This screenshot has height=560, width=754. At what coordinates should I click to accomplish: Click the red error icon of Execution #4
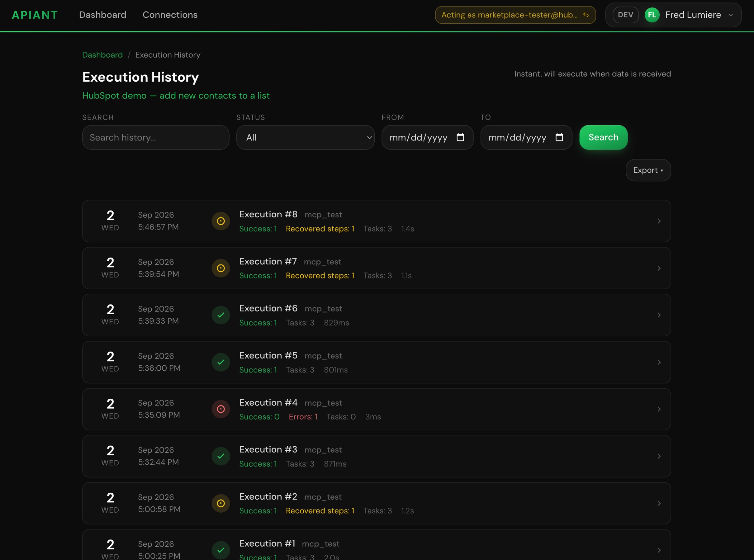click(221, 409)
